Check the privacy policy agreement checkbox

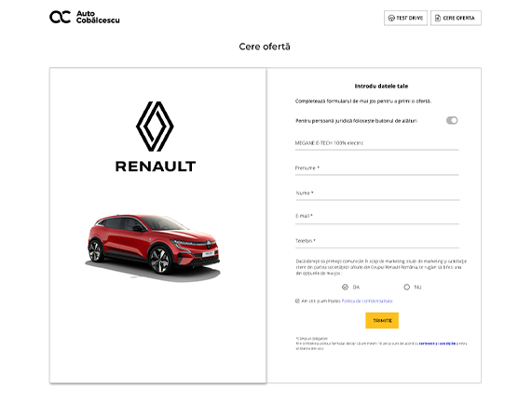pyautogui.click(x=297, y=301)
